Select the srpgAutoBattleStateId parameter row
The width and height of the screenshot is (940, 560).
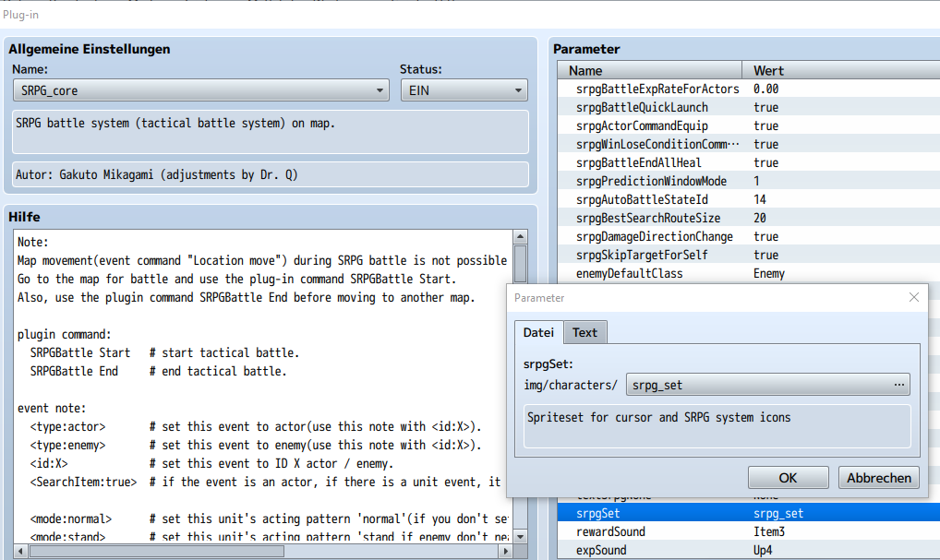pyautogui.click(x=749, y=199)
